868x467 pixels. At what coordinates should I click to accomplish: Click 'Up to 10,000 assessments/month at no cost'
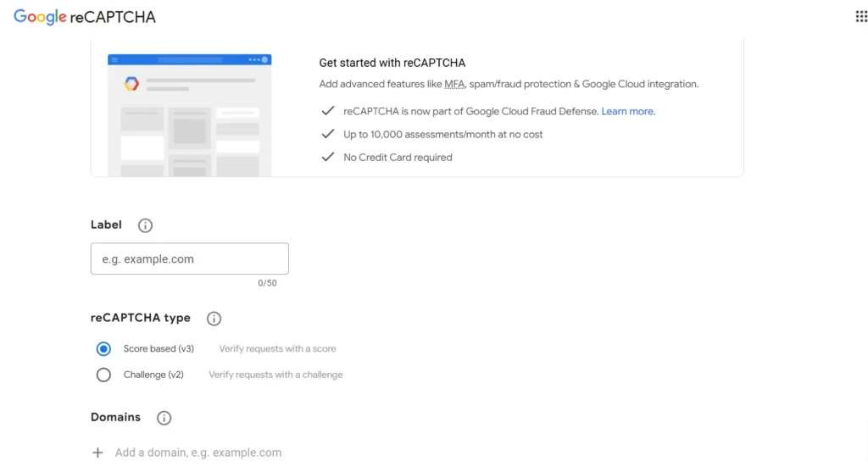click(442, 135)
